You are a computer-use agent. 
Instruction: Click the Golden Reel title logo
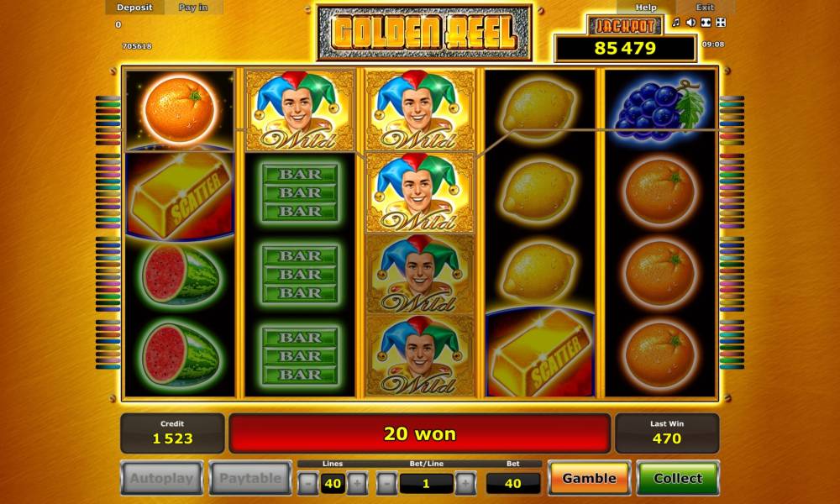(x=424, y=34)
